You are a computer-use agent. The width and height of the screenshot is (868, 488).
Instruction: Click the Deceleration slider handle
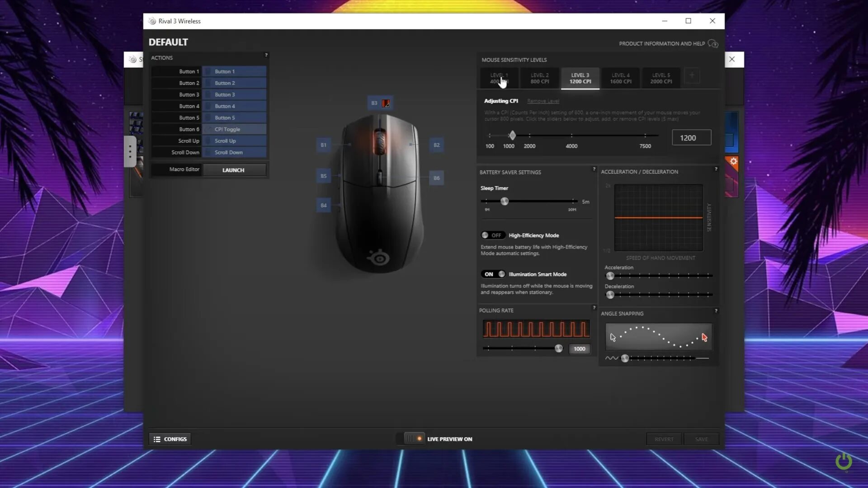click(610, 295)
